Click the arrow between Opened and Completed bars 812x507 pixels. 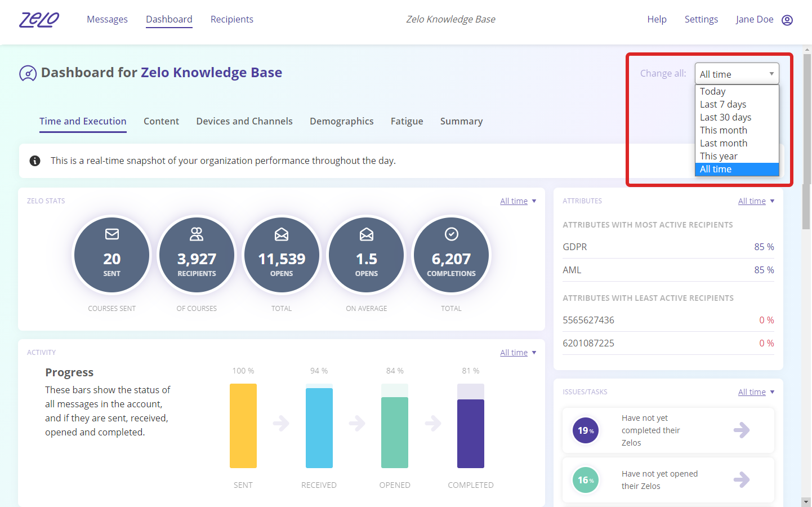(433, 423)
